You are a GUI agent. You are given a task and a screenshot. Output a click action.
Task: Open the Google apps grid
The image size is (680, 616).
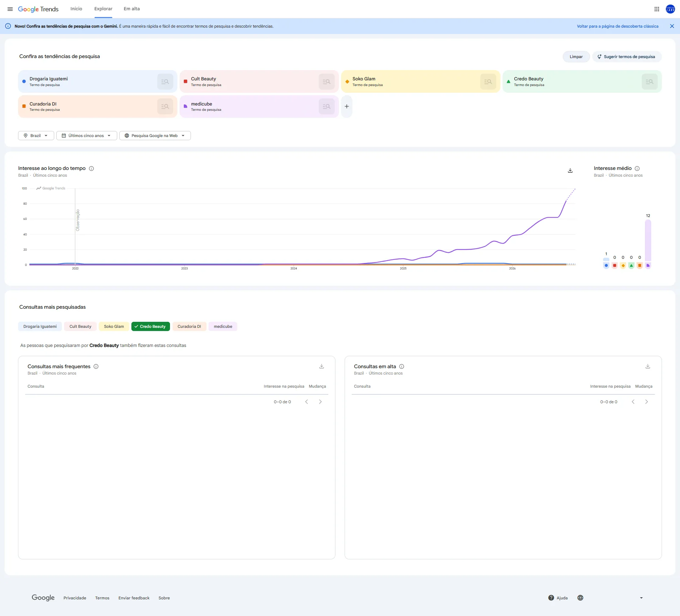tap(657, 9)
